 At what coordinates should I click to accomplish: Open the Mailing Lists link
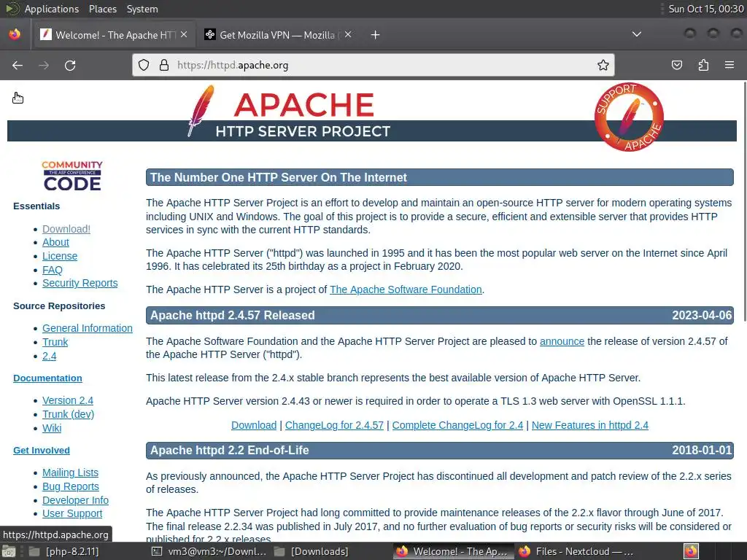71,472
